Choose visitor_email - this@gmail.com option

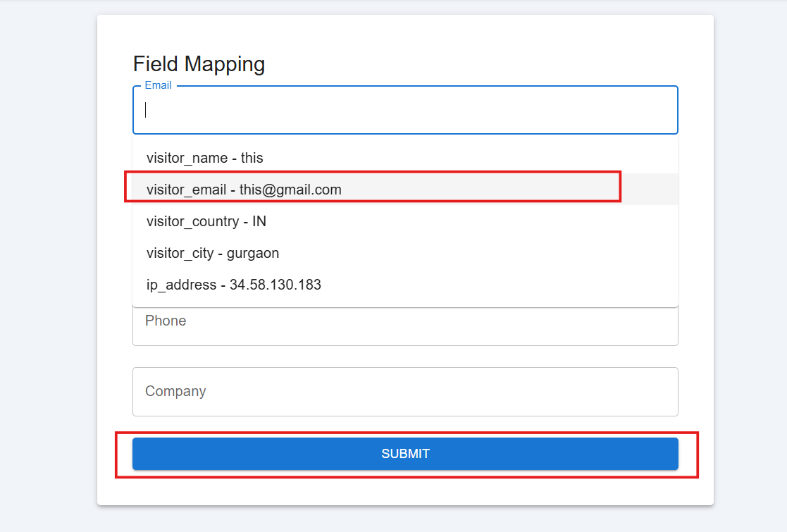coord(405,190)
